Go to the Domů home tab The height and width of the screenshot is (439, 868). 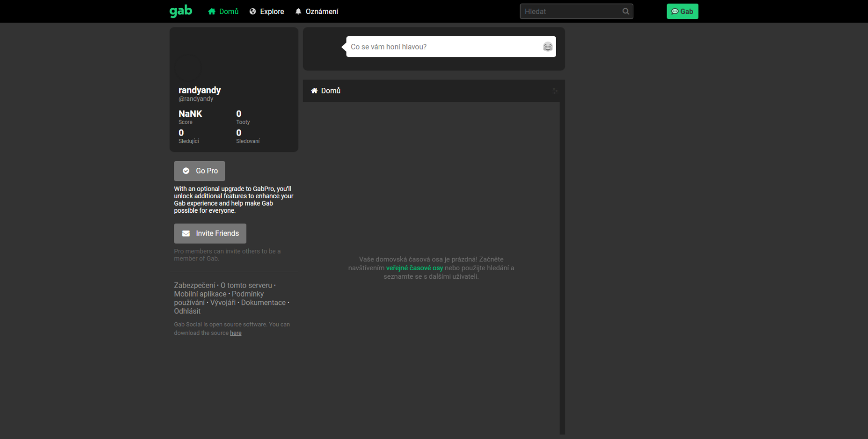point(223,12)
